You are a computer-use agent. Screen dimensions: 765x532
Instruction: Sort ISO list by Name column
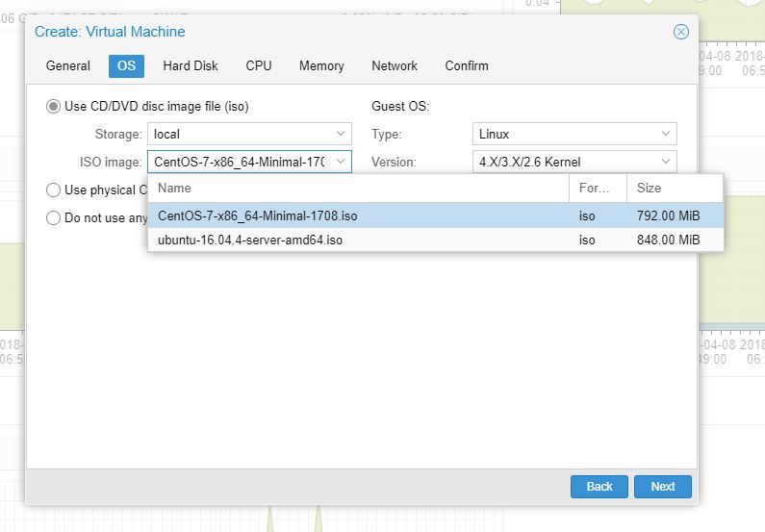(x=358, y=189)
